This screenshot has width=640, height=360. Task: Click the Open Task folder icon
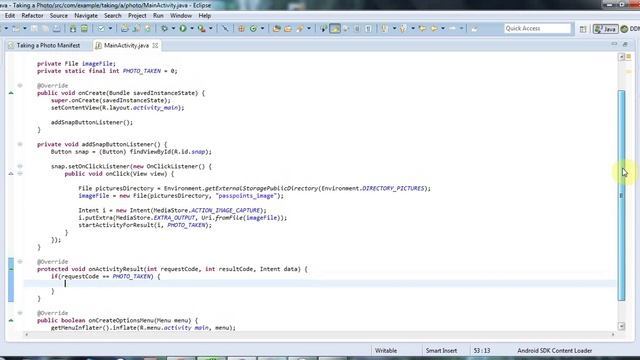pos(288,29)
